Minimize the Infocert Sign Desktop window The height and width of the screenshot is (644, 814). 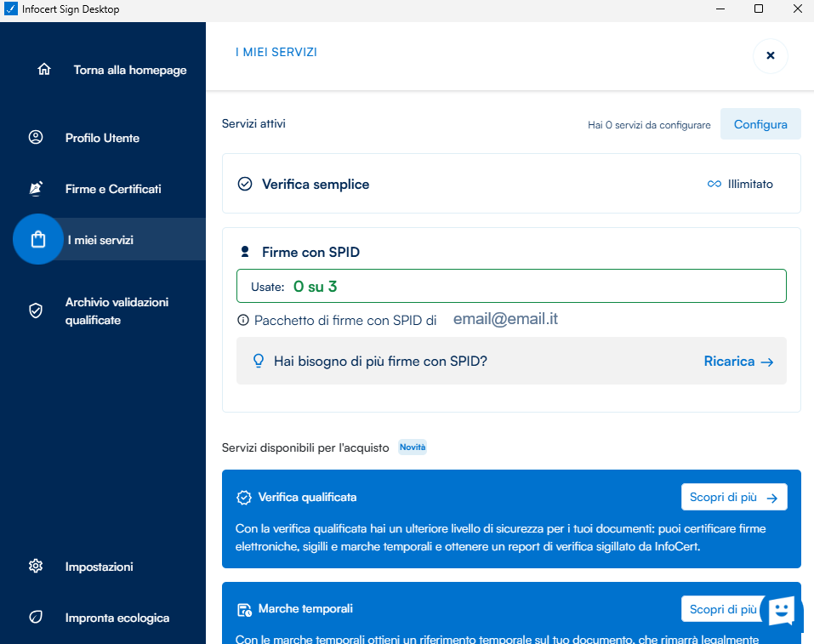click(720, 9)
